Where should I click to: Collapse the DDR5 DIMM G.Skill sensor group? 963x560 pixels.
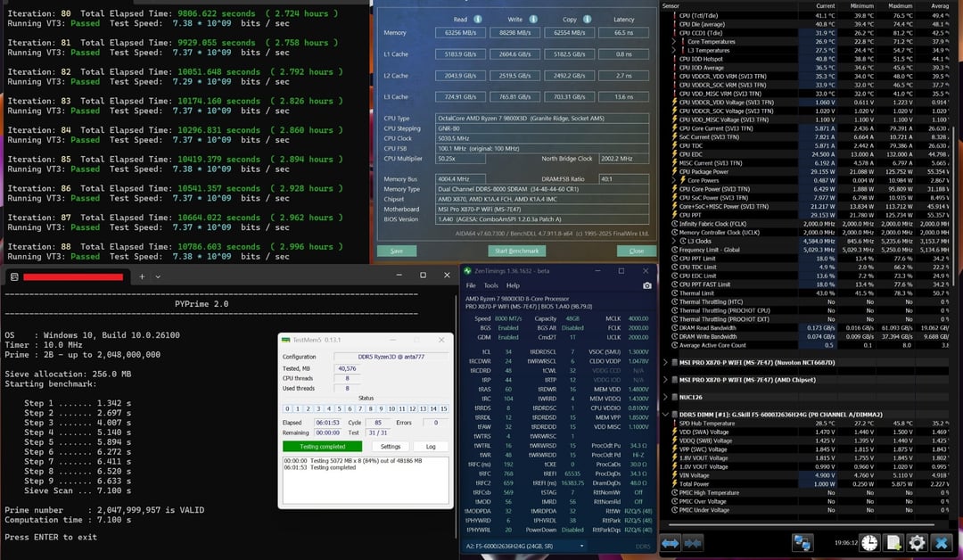[x=665, y=415]
